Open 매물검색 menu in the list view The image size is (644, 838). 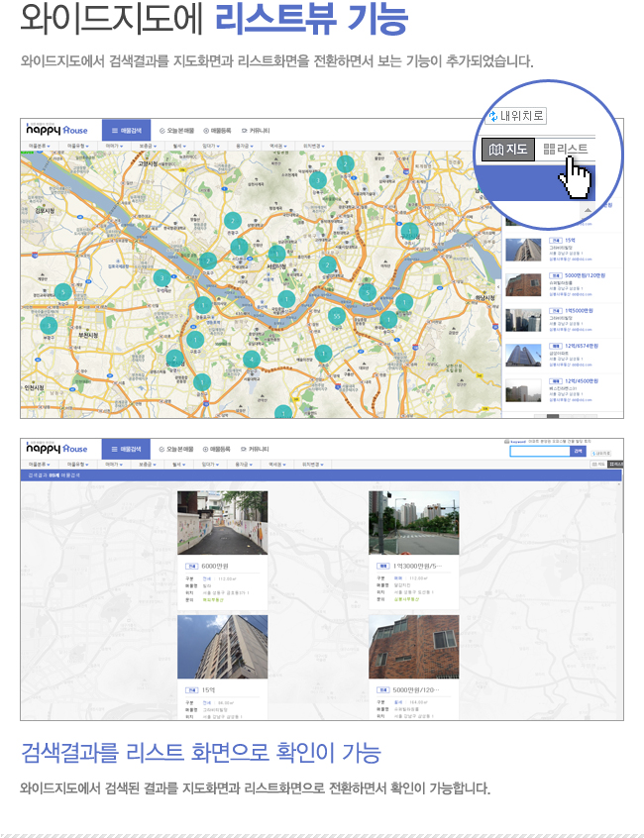click(x=126, y=449)
